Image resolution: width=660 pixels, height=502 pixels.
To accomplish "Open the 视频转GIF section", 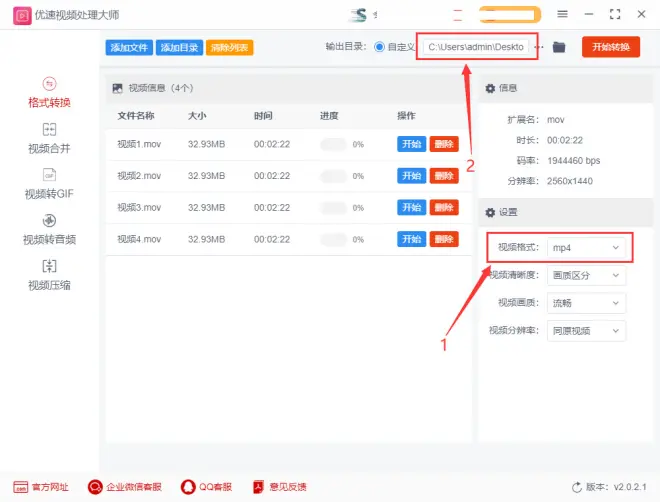I will 49,184.
